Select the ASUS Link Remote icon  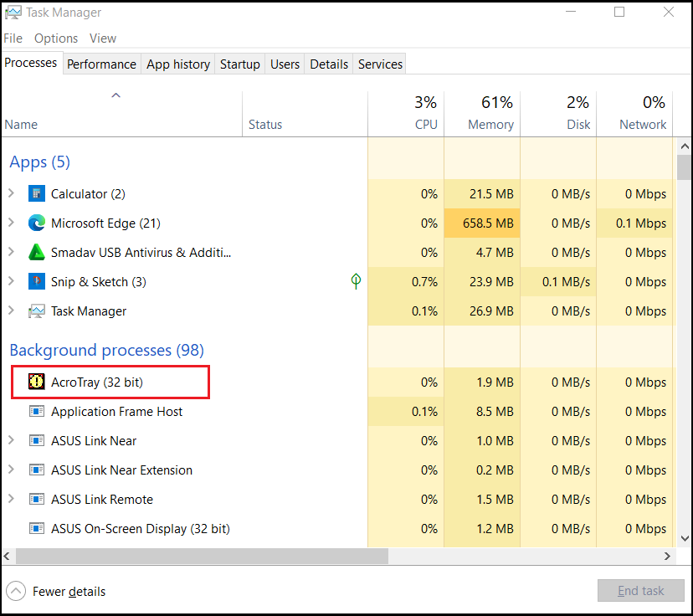(x=37, y=499)
